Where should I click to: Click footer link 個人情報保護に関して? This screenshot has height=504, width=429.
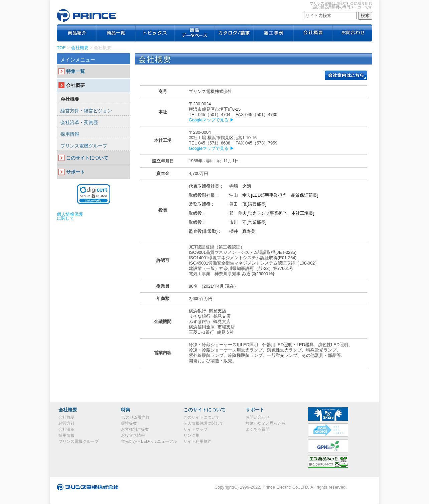tap(203, 423)
